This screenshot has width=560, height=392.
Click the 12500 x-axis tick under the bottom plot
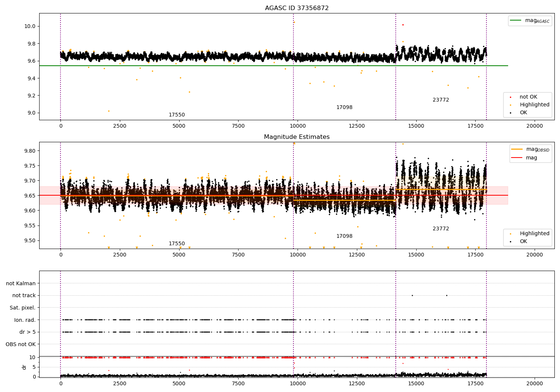(x=357, y=383)
